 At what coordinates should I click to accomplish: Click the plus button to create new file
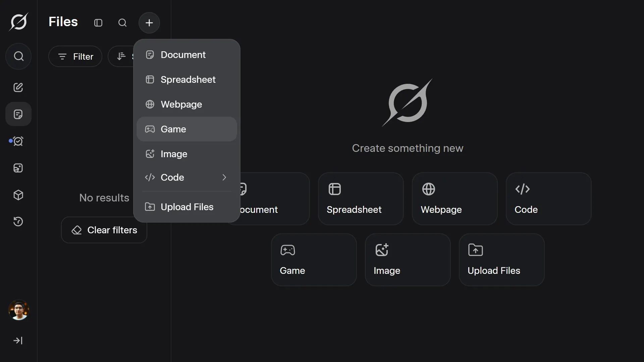[x=149, y=23]
